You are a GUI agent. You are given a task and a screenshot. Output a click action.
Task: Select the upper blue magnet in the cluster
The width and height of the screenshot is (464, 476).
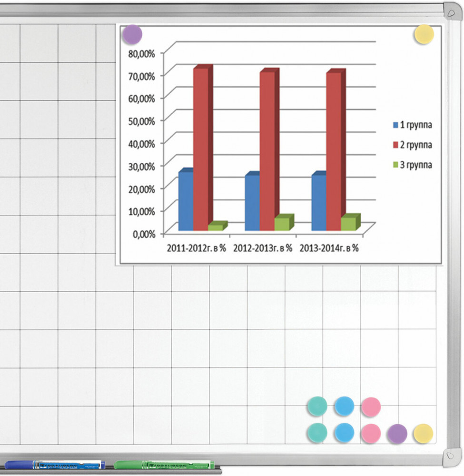pyautogui.click(x=344, y=407)
